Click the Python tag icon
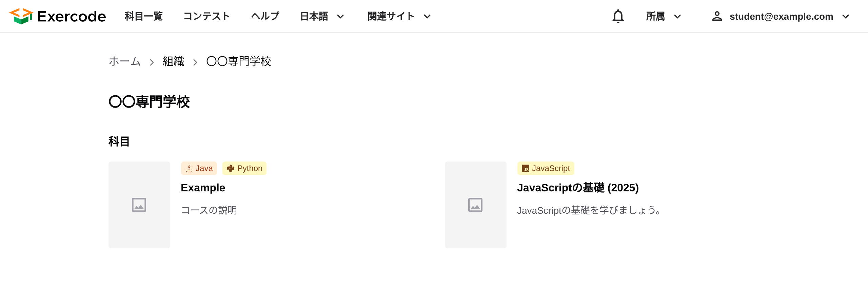Image resolution: width=868 pixels, height=285 pixels. 231,168
